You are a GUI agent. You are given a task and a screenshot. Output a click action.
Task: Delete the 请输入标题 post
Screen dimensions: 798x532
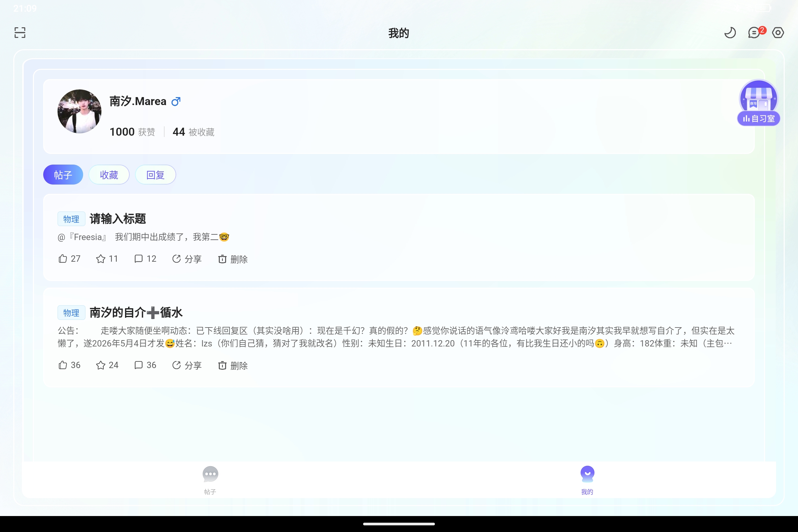click(233, 259)
